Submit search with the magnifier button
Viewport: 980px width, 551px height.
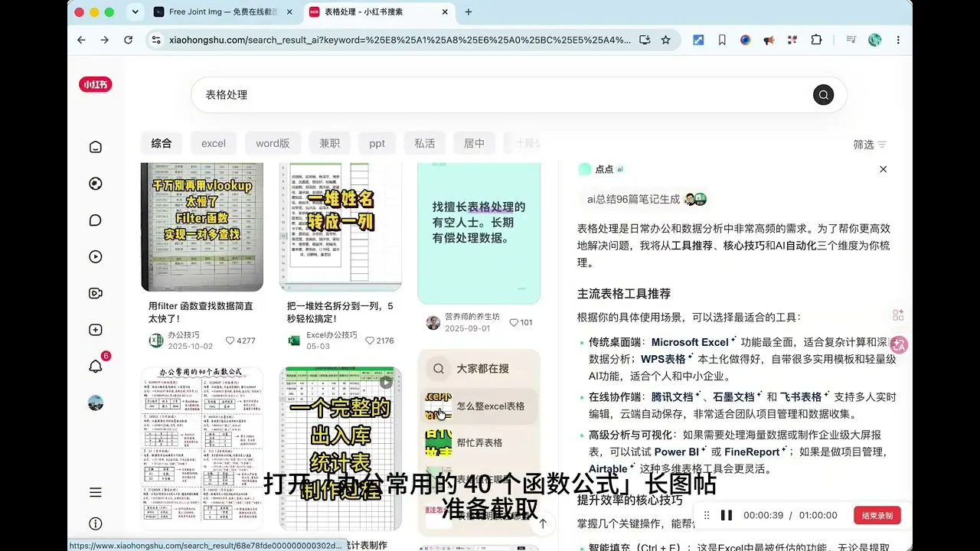(823, 95)
